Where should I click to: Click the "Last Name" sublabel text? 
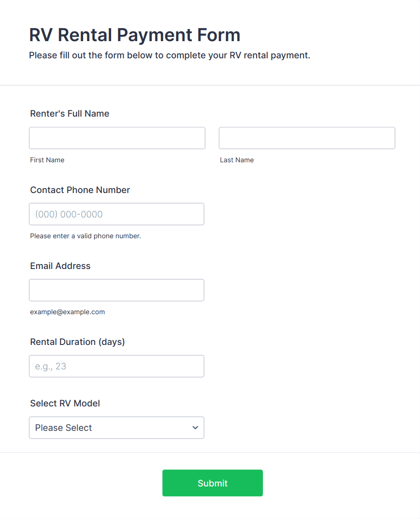click(x=237, y=160)
